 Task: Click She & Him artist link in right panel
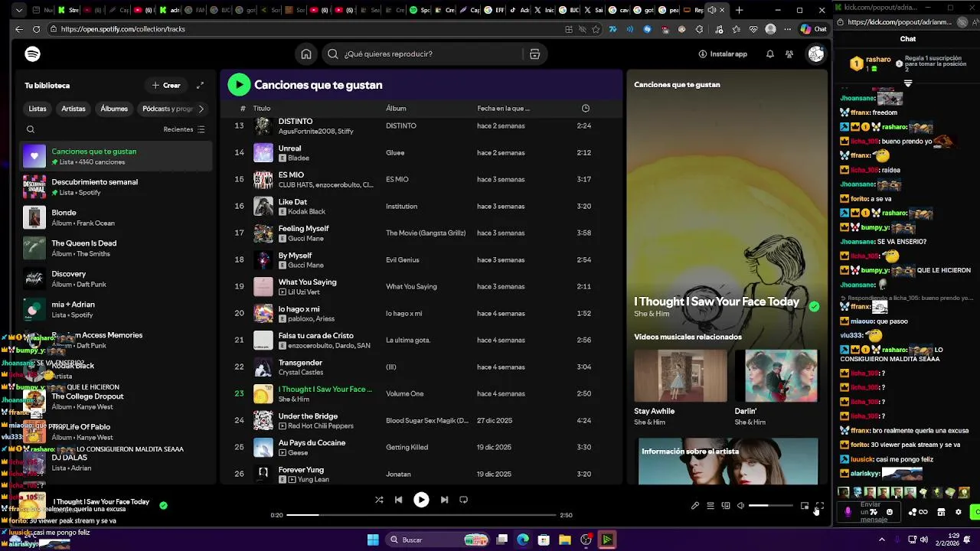pos(652,314)
